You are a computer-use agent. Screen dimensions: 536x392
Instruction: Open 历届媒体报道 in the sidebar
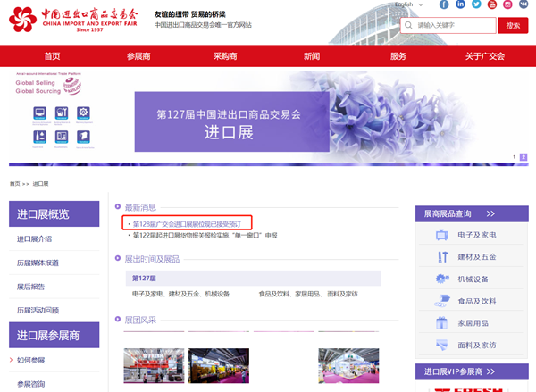click(x=38, y=263)
